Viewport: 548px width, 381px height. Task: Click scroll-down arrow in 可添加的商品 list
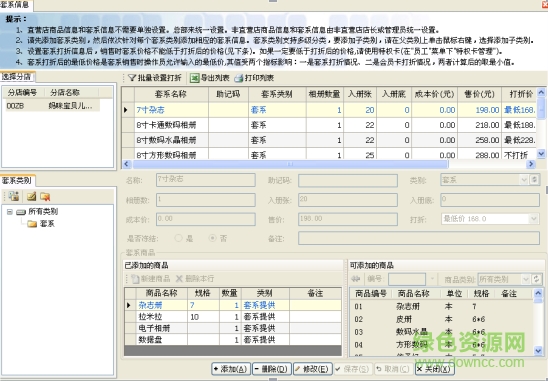538,350
